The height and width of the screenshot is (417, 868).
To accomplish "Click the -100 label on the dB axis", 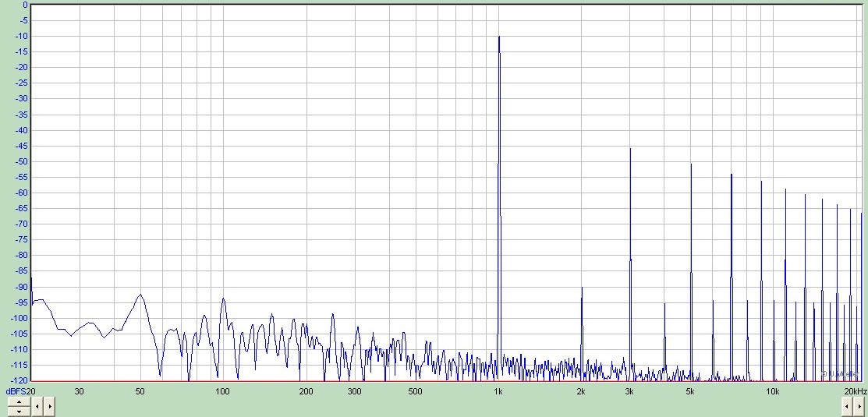I will pyautogui.click(x=19, y=318).
